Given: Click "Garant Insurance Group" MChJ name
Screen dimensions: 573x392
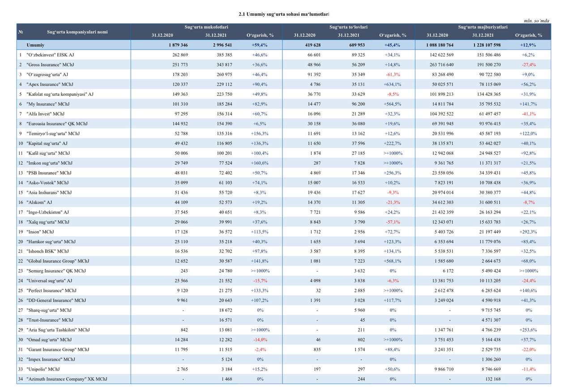Looking at the screenshot, I should coord(58,350).
